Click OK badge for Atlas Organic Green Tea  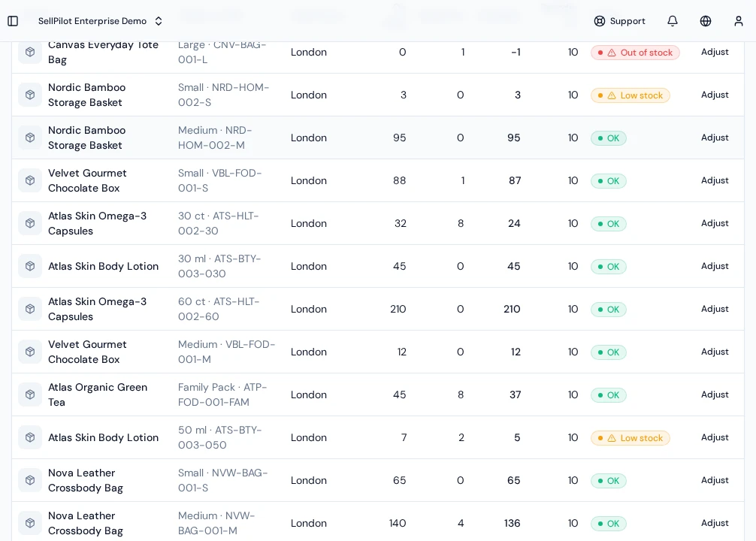(609, 395)
